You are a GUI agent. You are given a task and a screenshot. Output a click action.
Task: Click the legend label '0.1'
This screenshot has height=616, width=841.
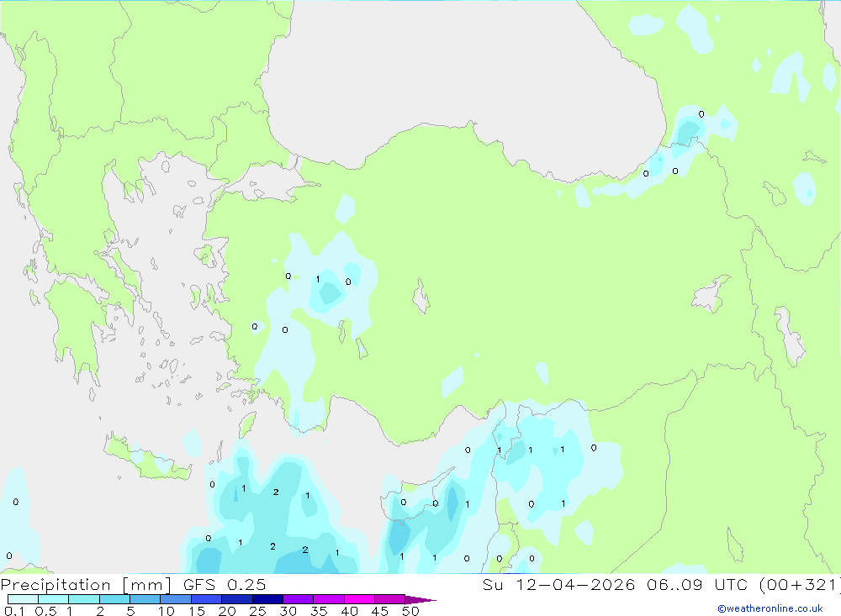[14, 611]
